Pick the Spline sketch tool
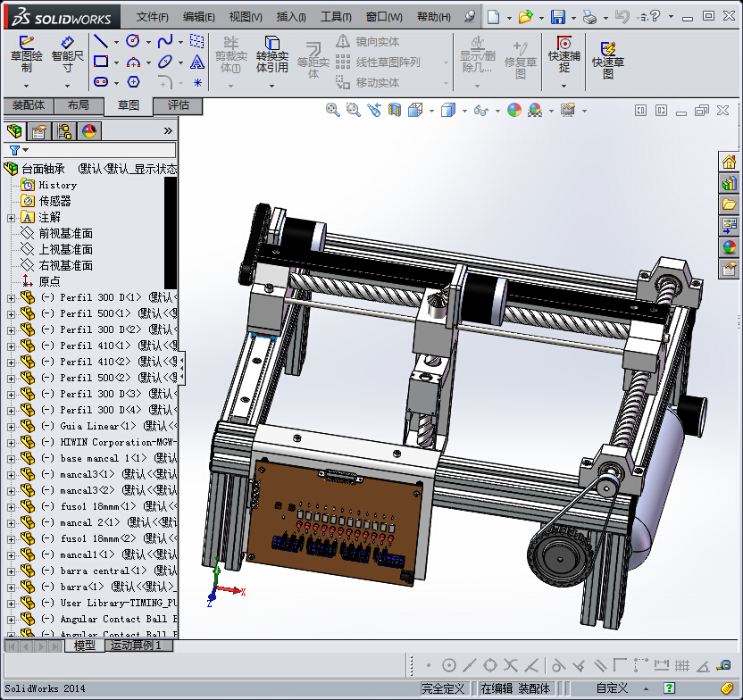 (165, 41)
